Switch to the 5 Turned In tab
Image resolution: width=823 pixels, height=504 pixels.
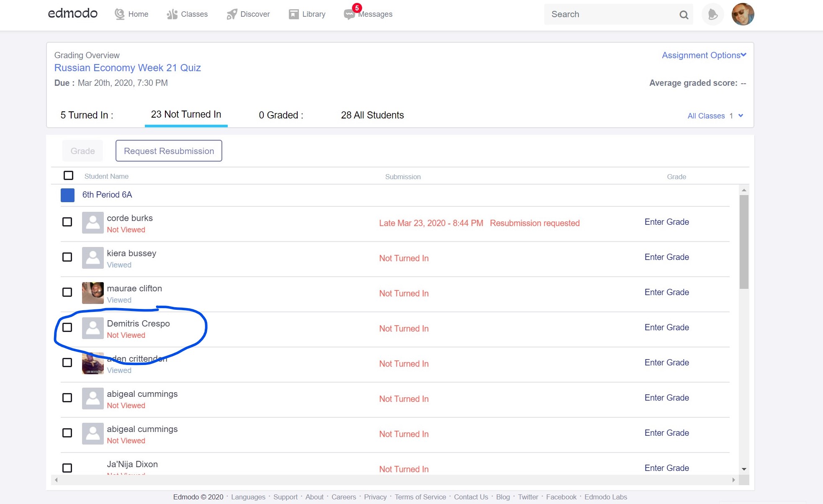pyautogui.click(x=87, y=115)
